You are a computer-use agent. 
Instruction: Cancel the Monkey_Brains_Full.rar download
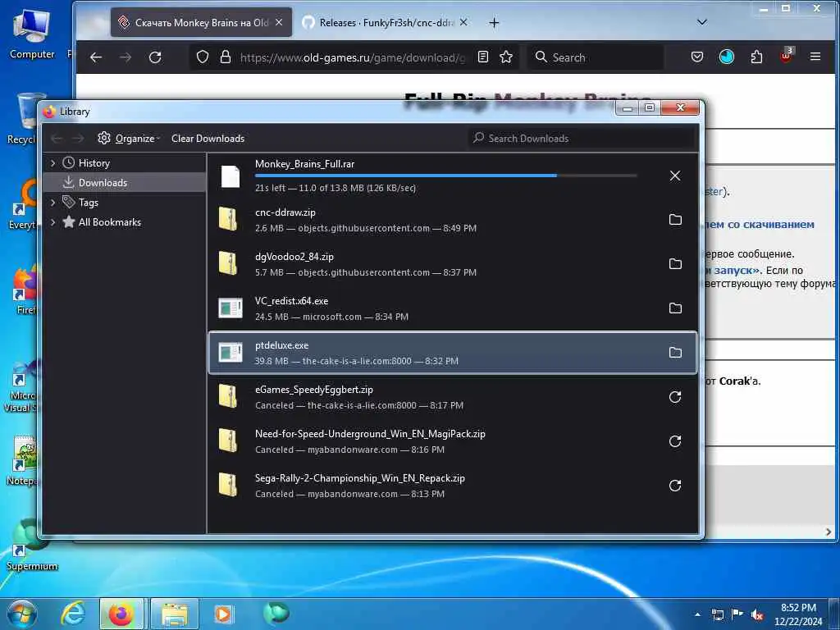click(675, 176)
